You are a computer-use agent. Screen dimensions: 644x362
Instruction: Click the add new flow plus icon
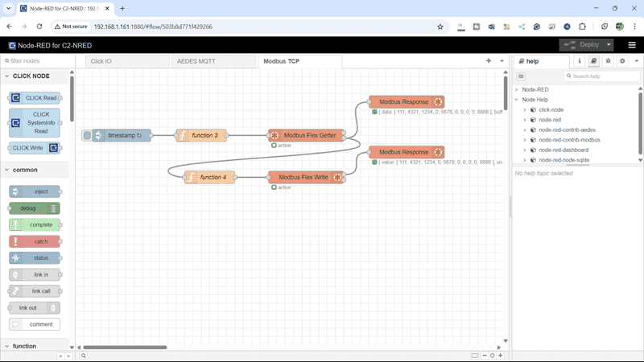(x=488, y=61)
